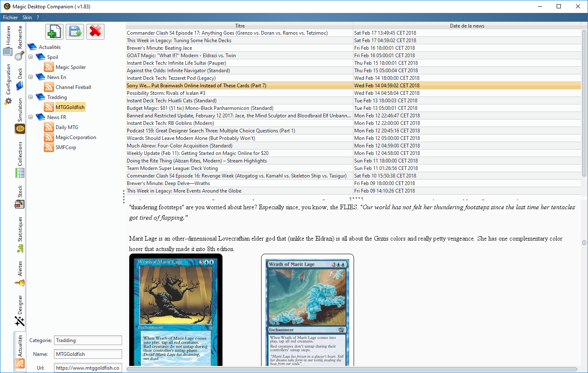Click the Spoil folder book icon
Viewport: 588px width, 373px height.
tap(41, 57)
